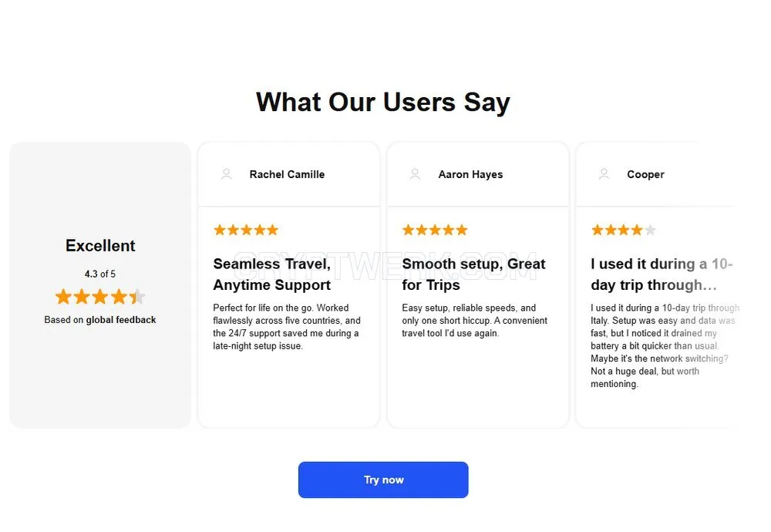Click the 4.3 overall star rating
The height and width of the screenshot is (532, 771).
100,297
